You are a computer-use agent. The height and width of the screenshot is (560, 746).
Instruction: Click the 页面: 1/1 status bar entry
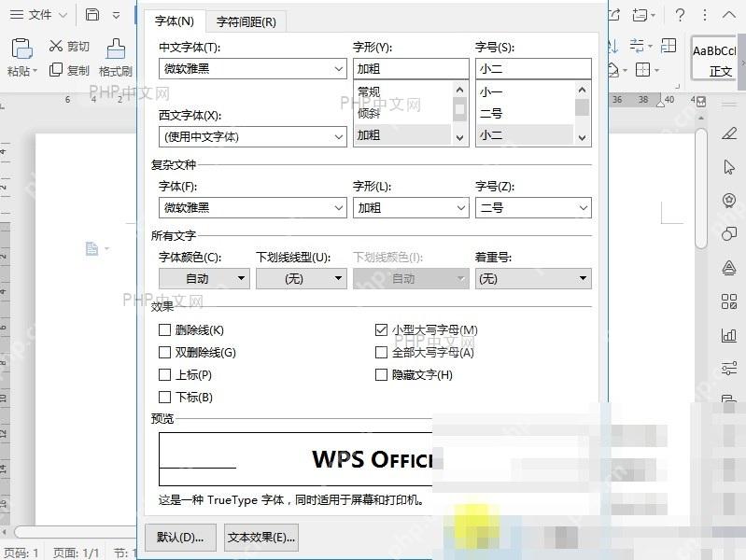point(77,553)
